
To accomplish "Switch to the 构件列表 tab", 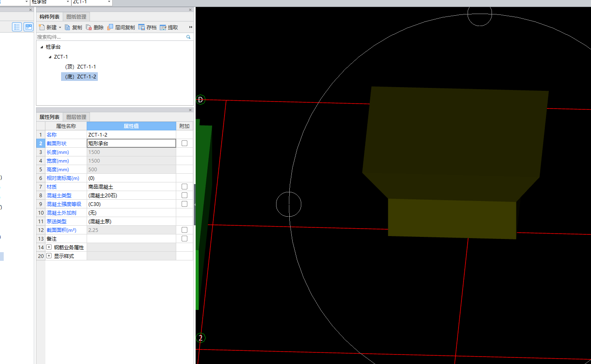I will [x=50, y=17].
